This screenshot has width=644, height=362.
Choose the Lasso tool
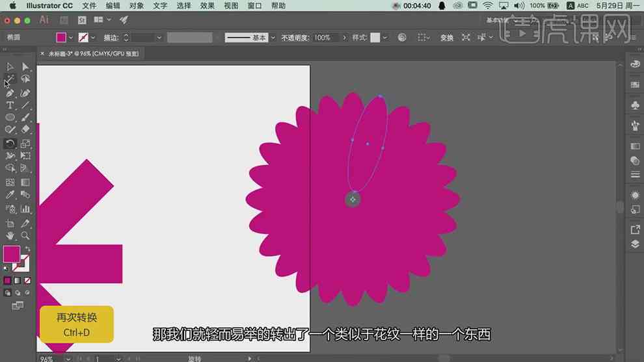[25, 79]
